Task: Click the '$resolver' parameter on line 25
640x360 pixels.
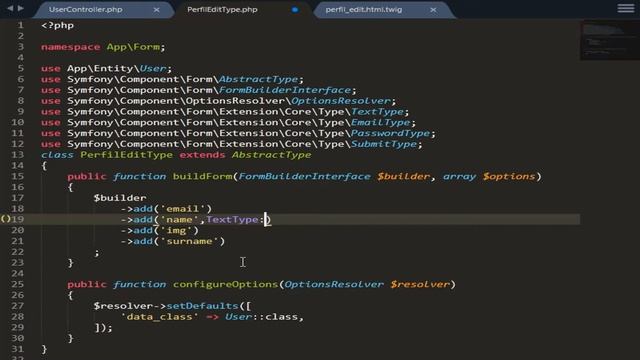Action: tap(420, 284)
